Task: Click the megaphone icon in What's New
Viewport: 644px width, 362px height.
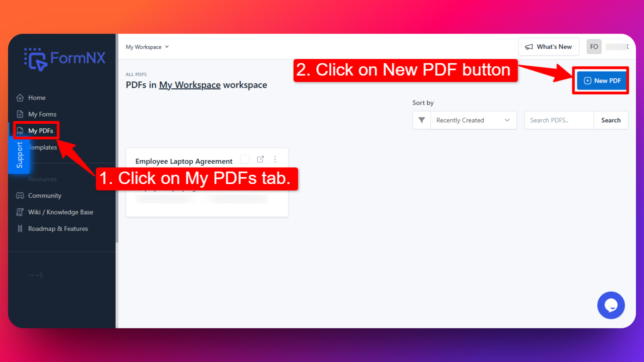Action: coord(529,47)
